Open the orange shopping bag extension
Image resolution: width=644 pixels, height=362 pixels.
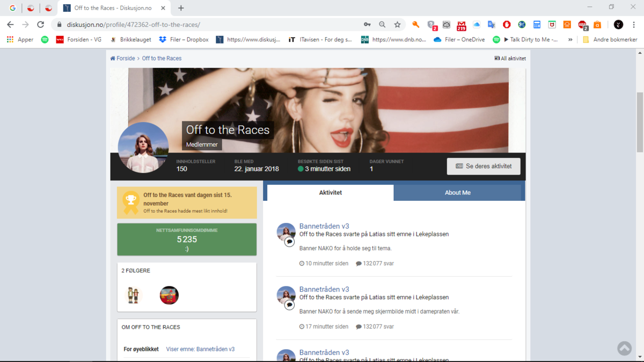(597, 25)
